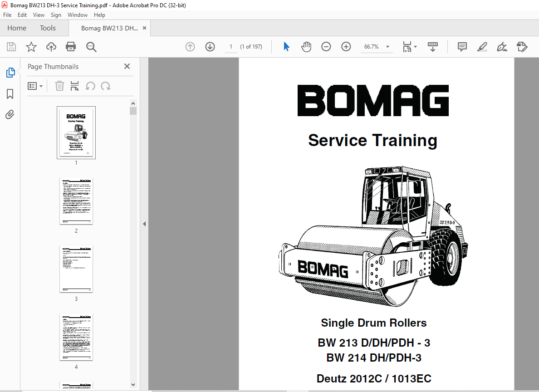The image size is (539, 392).
Task: Select page 4 thumbnail
Action: pyautogui.click(x=76, y=337)
